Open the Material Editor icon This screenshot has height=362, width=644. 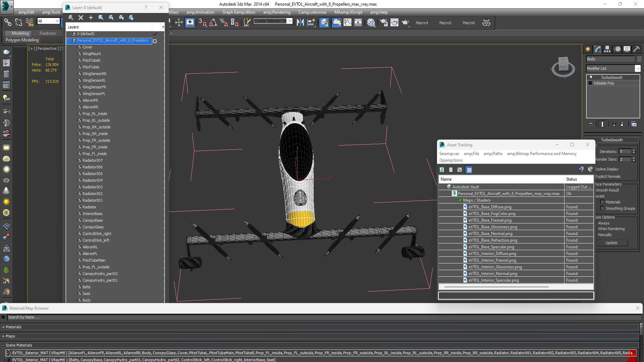pyautogui.click(x=371, y=22)
